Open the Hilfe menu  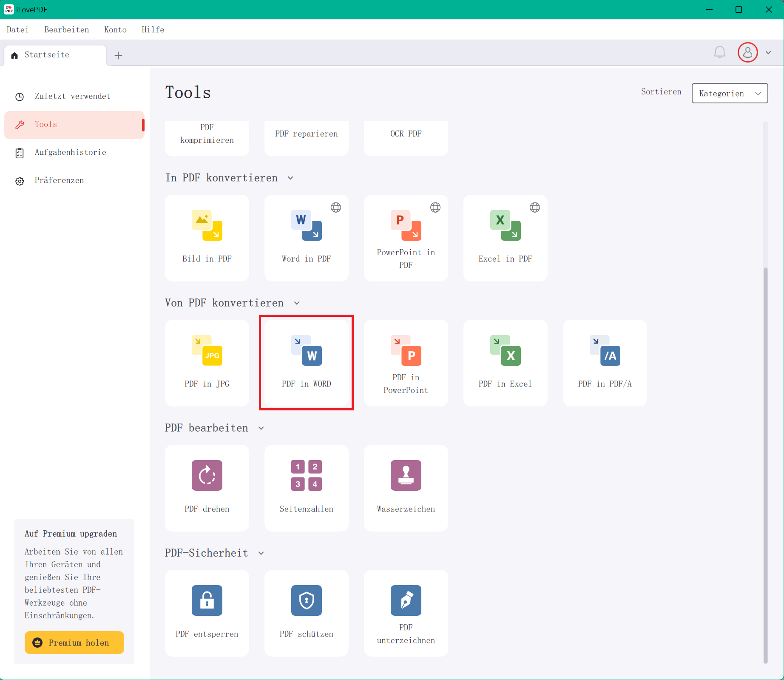tap(153, 30)
